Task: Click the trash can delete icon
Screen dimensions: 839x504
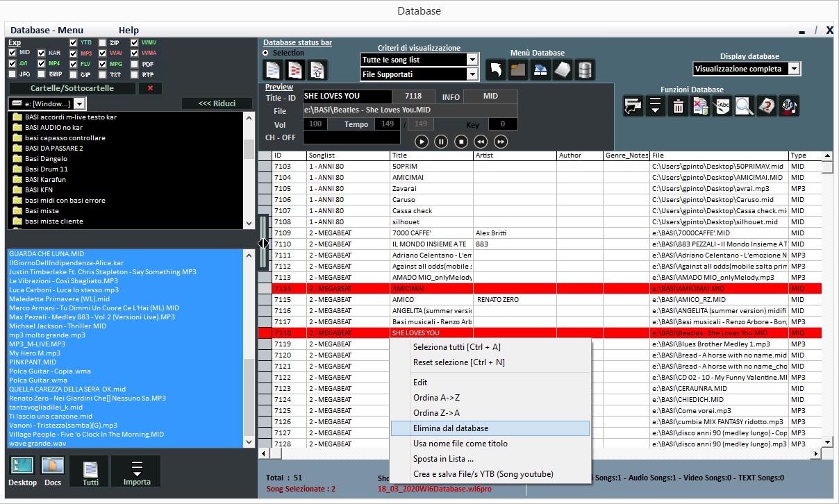Action: pyautogui.click(x=679, y=106)
